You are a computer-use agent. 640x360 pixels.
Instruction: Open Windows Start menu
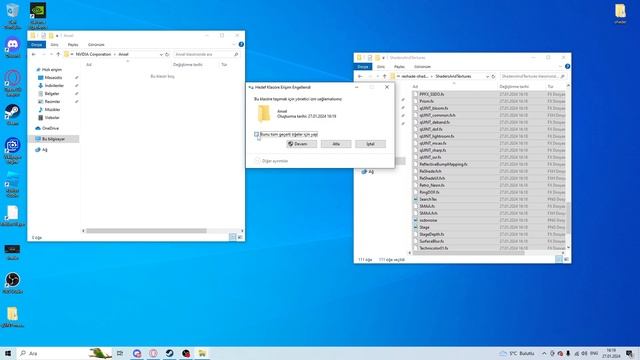tap(8, 353)
